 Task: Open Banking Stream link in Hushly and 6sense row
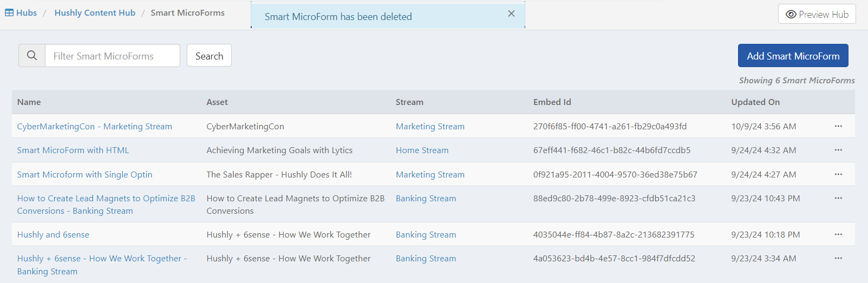tap(426, 235)
